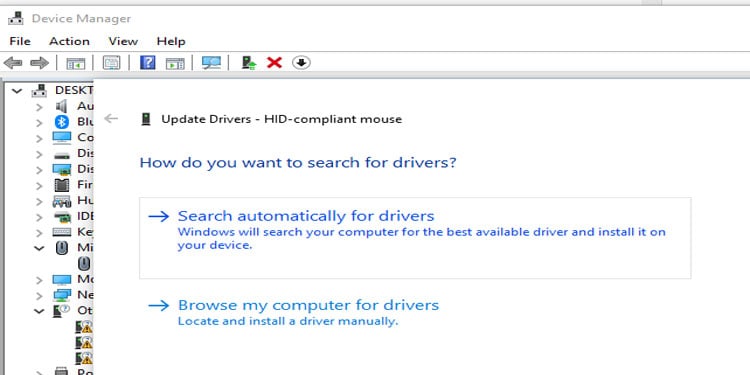Image resolution: width=750 pixels, height=375 pixels.
Task: Open the Help menu
Action: (171, 42)
